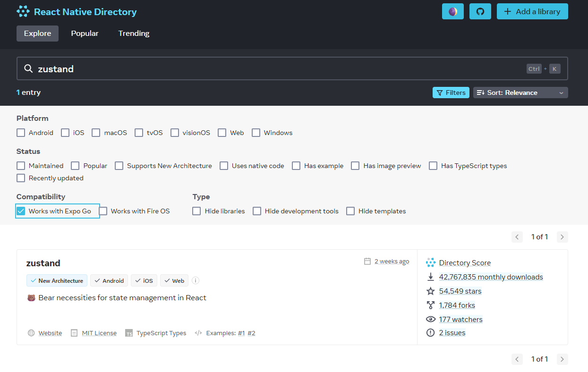Click the stars icon next to 54,549
The height and width of the screenshot is (372, 588).
(430, 291)
